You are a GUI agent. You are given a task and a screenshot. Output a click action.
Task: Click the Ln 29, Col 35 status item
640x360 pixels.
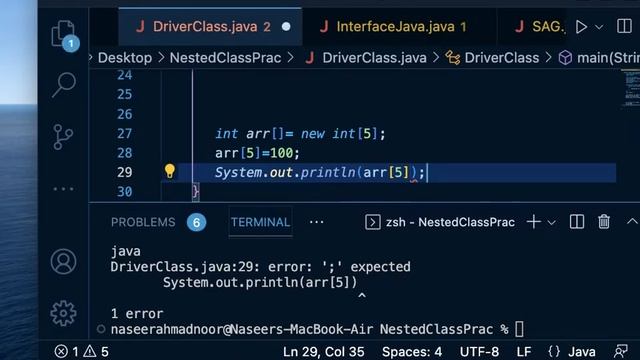click(324, 351)
